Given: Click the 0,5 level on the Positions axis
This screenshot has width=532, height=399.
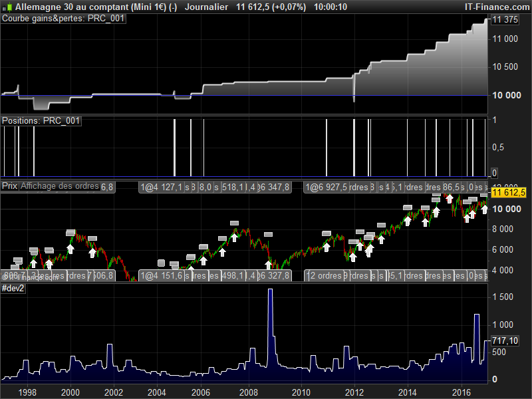Looking at the screenshot, I should click(x=497, y=147).
